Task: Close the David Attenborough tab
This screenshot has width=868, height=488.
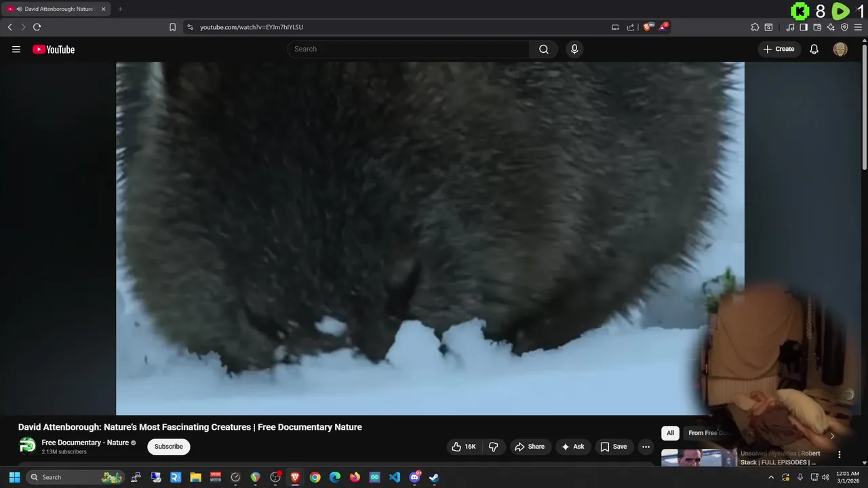Action: 104,9
